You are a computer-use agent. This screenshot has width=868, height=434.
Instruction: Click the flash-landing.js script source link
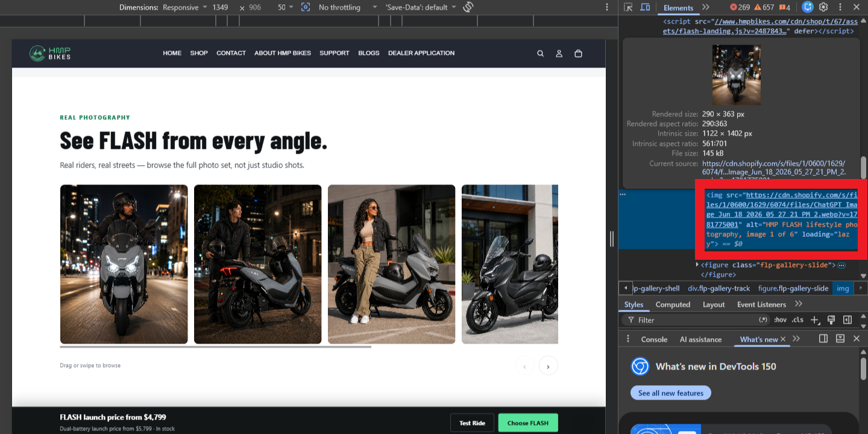[x=760, y=27]
